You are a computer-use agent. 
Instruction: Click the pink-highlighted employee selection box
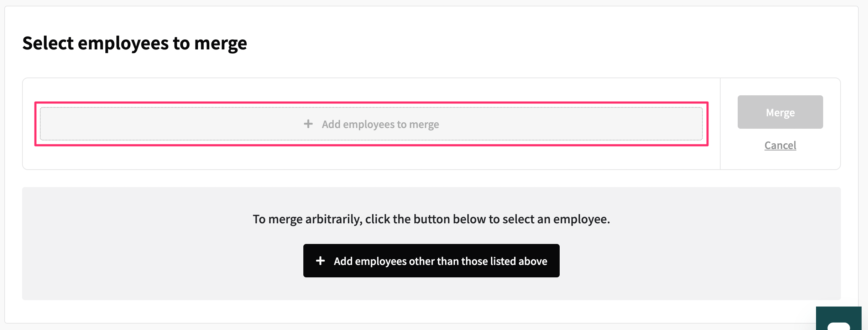(x=371, y=124)
